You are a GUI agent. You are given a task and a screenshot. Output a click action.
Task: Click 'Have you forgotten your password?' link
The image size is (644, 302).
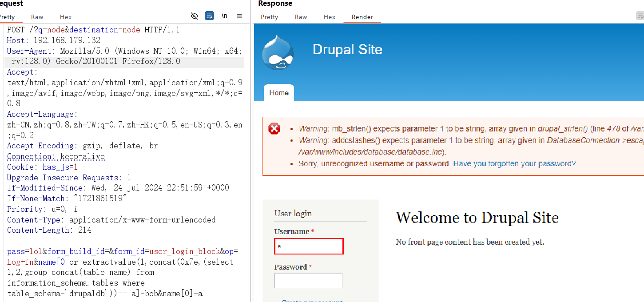(x=514, y=163)
